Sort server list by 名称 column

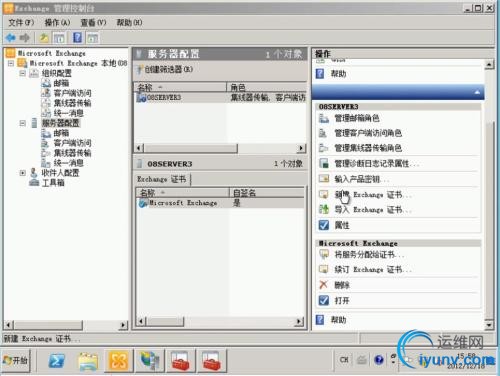tap(180, 87)
